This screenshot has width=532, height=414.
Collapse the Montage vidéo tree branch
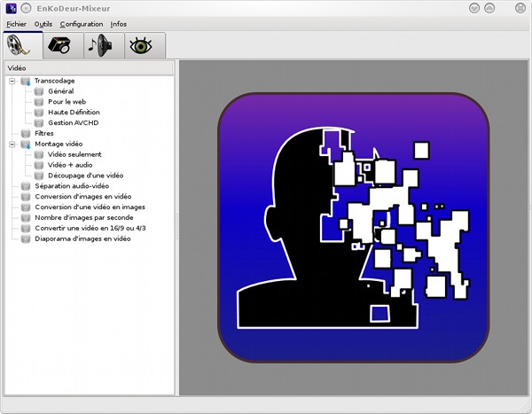[x=12, y=145]
